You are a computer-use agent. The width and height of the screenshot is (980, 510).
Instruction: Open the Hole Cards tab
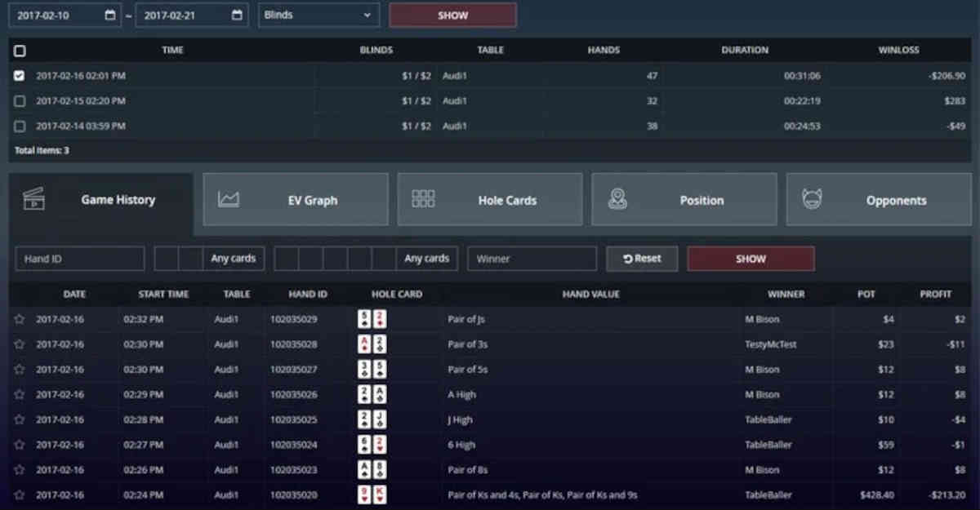click(490, 200)
